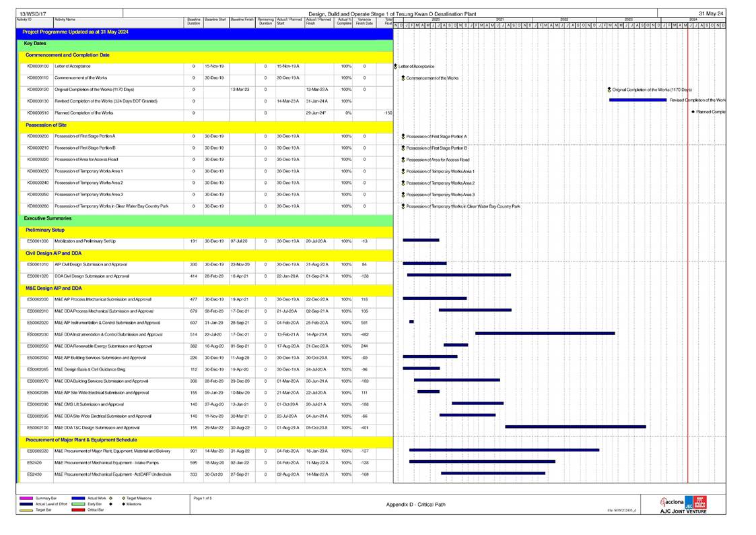Screen dimensions: 756x535
Task: Select the Original Completion of the Works milestone marker
Action: pyautogui.click(x=609, y=89)
